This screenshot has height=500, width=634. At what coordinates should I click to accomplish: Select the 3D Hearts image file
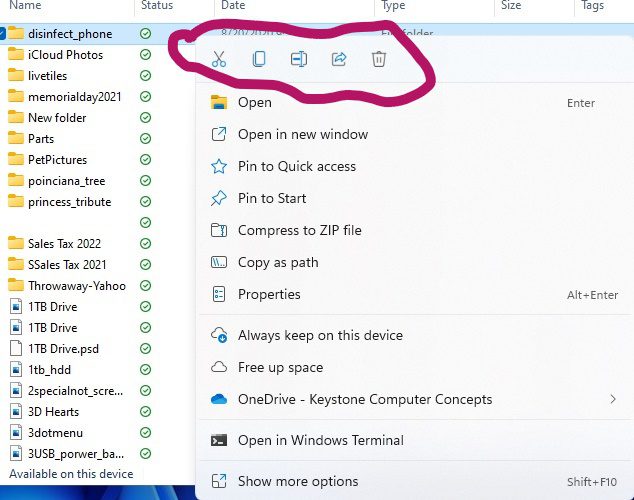[x=53, y=412]
